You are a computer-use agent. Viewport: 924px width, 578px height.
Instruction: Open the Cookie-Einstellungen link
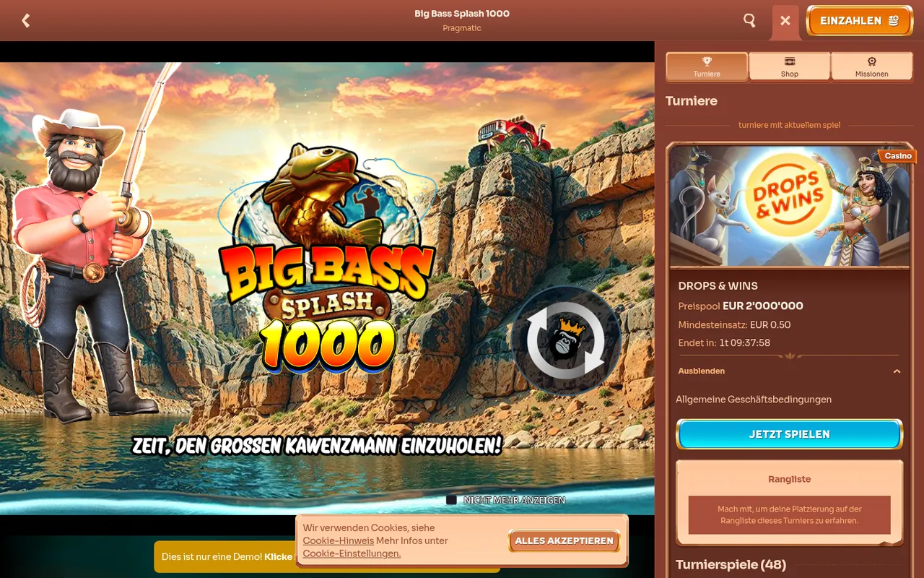(x=352, y=553)
